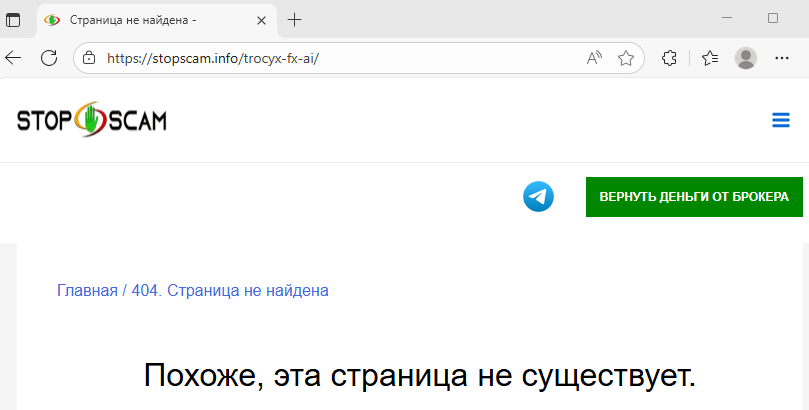Refresh the current page
Viewport: 809px width, 410px height.
point(49,58)
